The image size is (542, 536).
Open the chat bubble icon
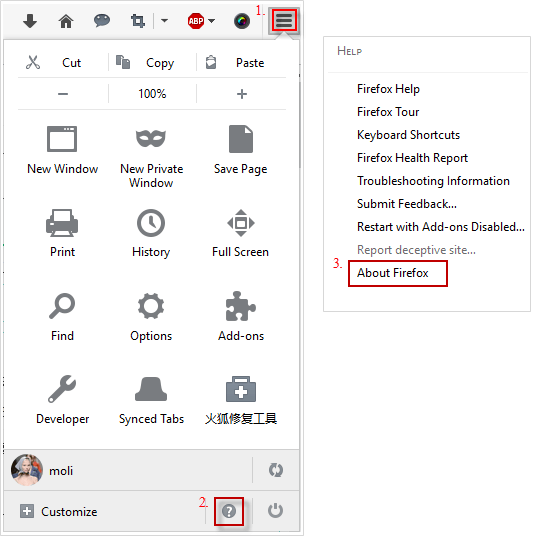tap(102, 21)
